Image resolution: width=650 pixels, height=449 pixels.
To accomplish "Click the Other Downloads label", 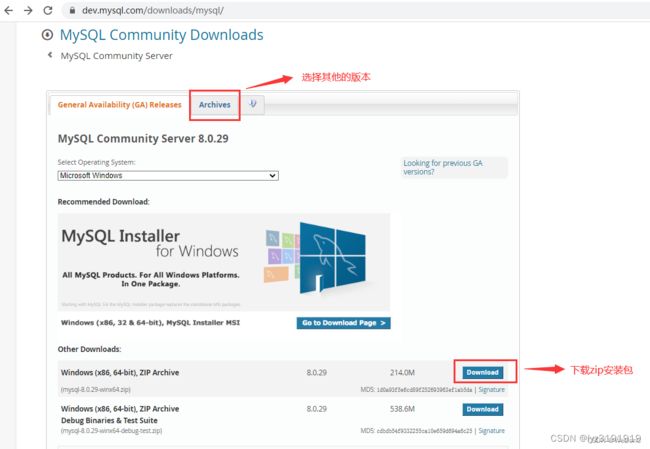I will click(x=90, y=349).
